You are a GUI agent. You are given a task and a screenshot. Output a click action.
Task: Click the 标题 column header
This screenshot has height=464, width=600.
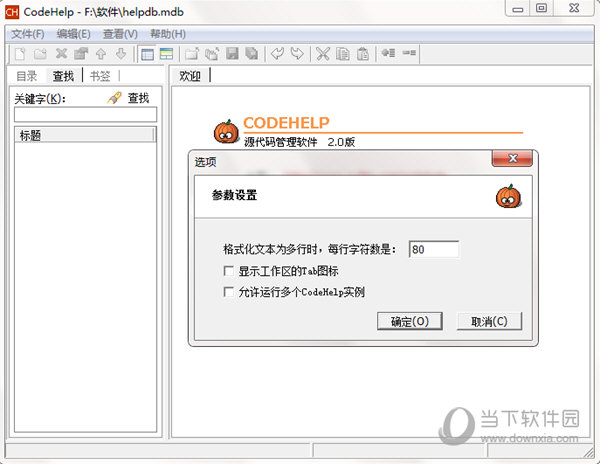pyautogui.click(x=85, y=135)
